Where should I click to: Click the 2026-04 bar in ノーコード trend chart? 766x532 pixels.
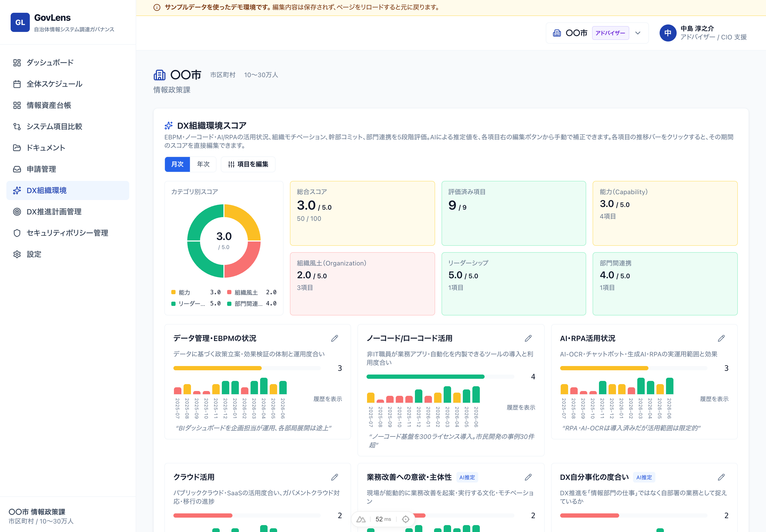pos(457,398)
